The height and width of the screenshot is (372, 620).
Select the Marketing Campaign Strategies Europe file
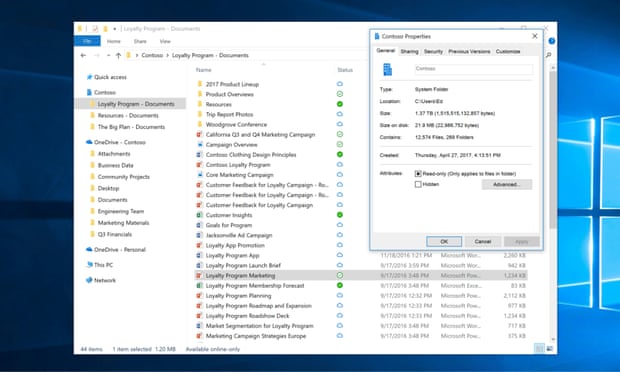tap(255, 336)
